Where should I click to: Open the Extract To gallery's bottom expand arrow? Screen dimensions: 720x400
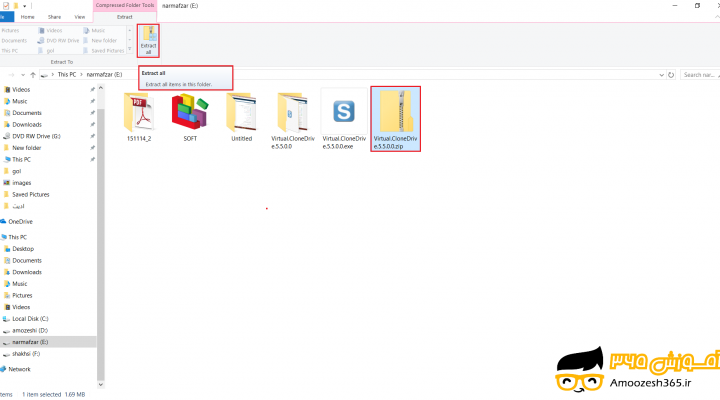(x=129, y=50)
